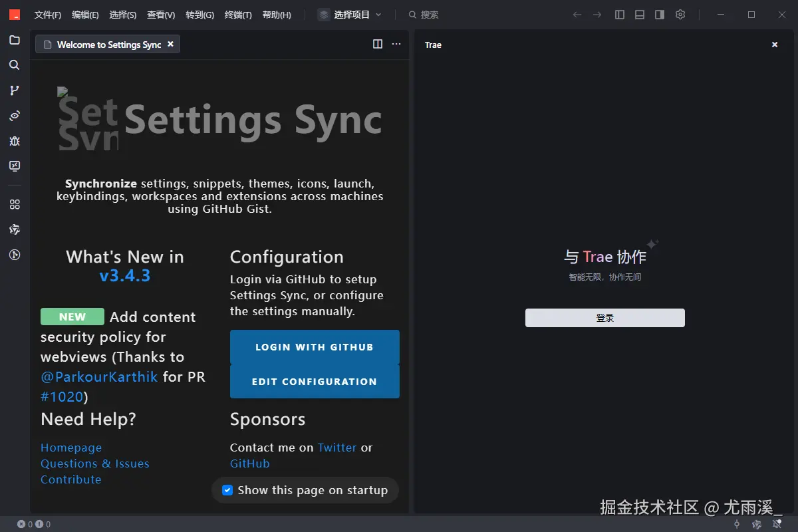Viewport: 798px width, 532px height.
Task: Open the Explorer folder icon in sidebar
Action: 15,40
